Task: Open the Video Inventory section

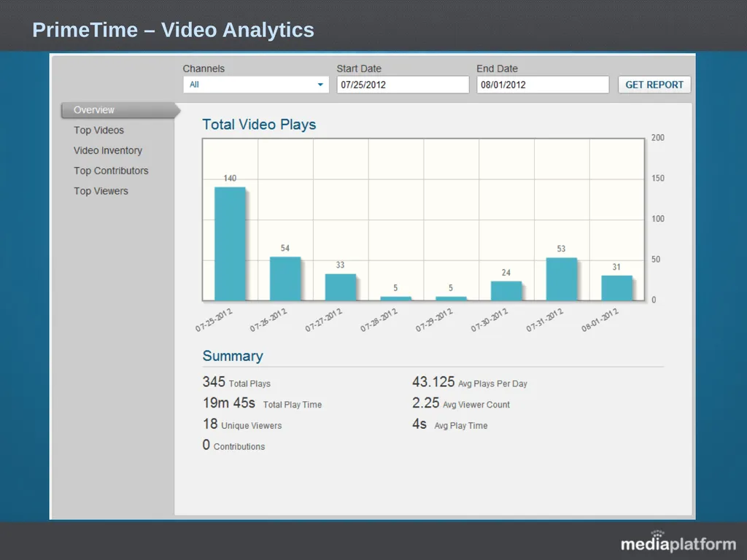Action: 108,150
